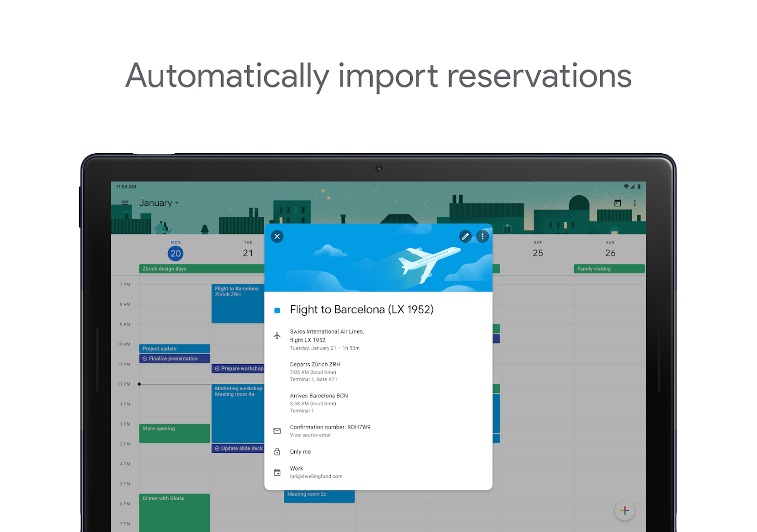Open the Zürich design days all-day event
The width and height of the screenshot is (757, 532).
coord(202,269)
